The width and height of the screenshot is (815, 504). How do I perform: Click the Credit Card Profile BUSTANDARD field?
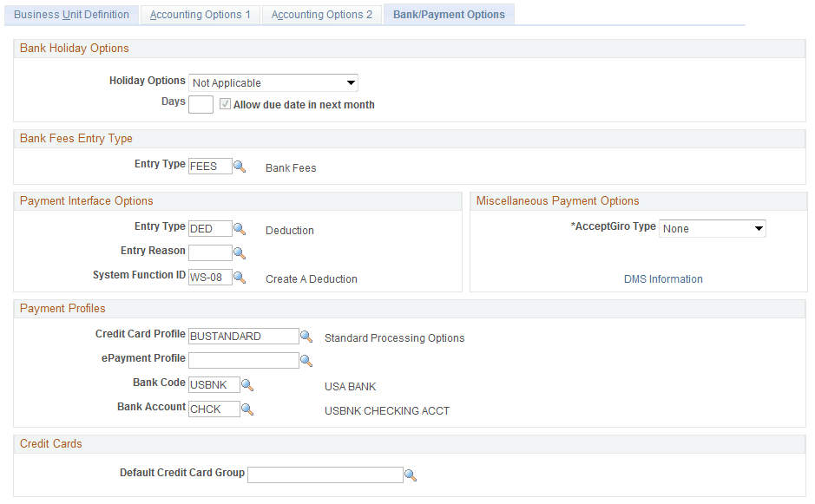(243, 336)
